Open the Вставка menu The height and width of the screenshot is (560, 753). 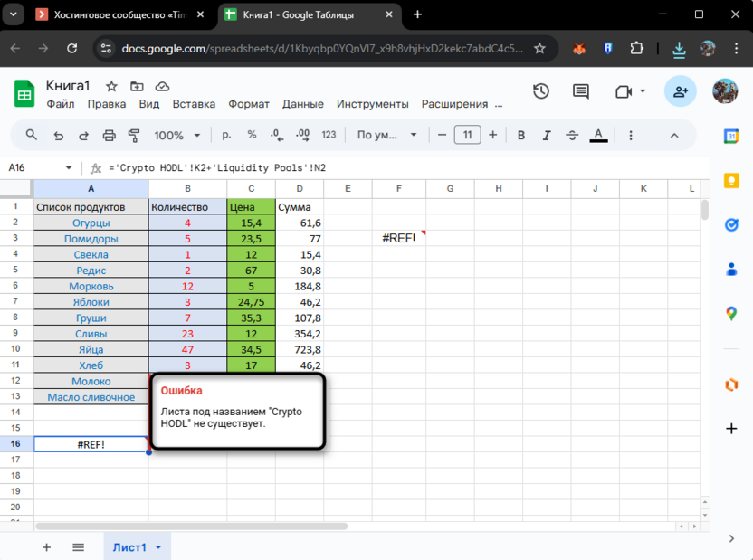(194, 104)
